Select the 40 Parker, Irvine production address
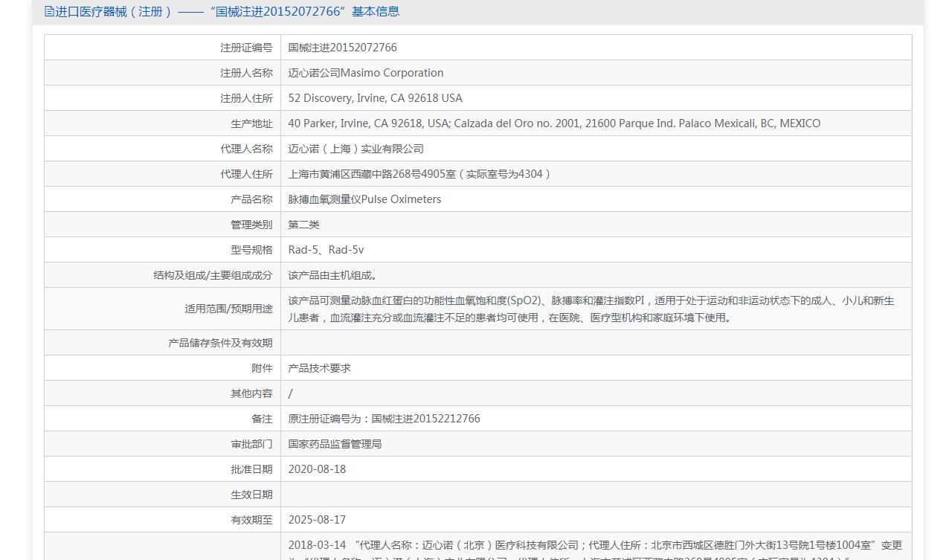 555,123
